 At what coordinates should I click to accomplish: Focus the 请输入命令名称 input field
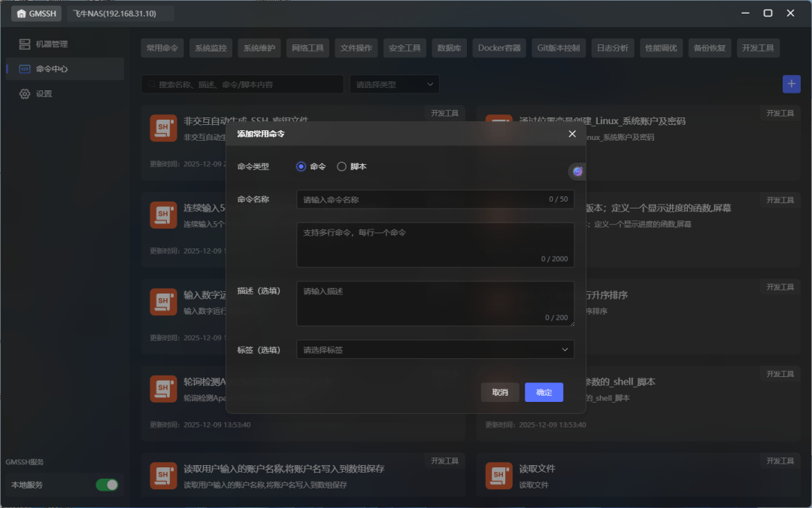435,199
